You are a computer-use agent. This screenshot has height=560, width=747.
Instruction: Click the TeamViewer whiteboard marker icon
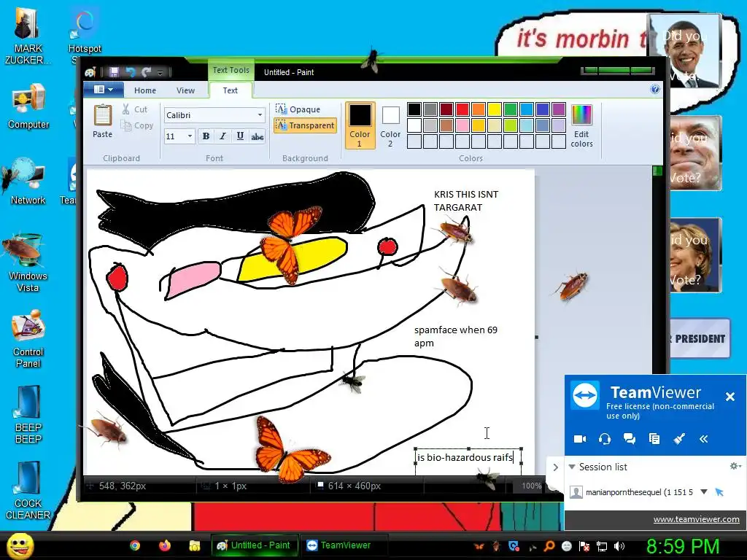tap(679, 438)
